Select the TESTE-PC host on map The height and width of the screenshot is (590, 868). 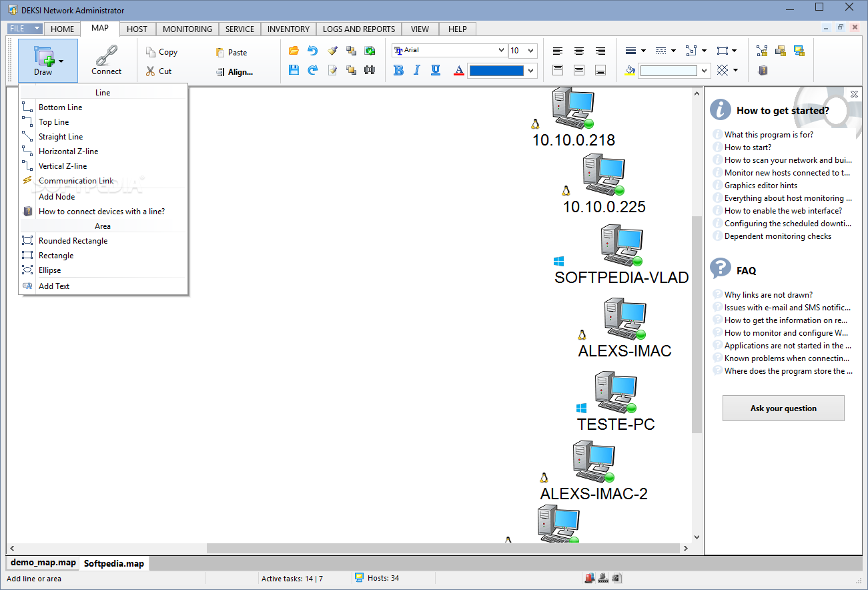pyautogui.click(x=615, y=401)
